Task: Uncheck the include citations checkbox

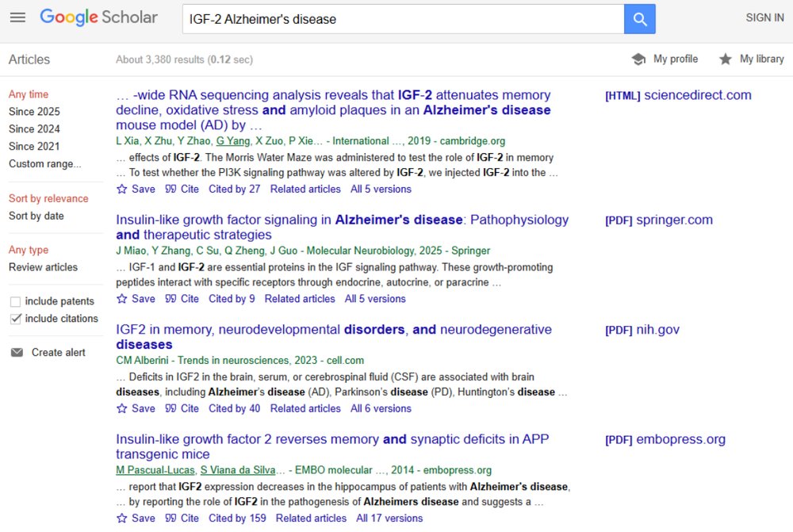Action: [16, 319]
